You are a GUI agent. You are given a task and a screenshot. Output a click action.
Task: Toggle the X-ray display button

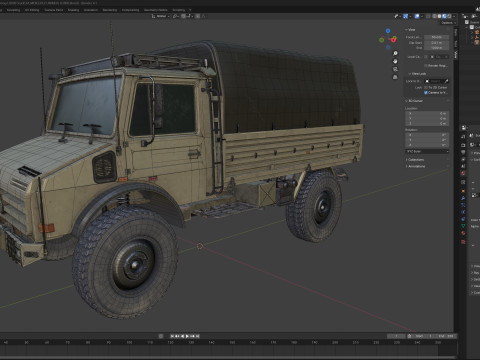(428, 16)
